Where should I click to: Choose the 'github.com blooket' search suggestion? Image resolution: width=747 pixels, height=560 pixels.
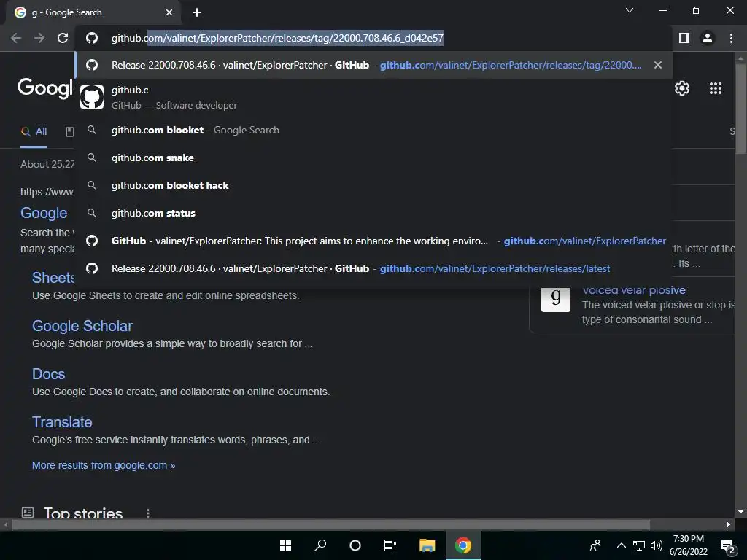[373, 130]
